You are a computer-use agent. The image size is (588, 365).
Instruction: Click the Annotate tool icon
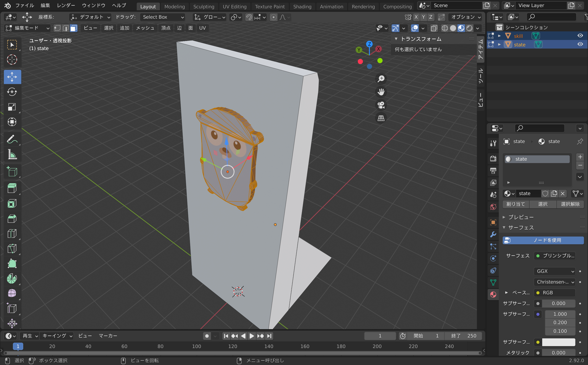[11, 139]
